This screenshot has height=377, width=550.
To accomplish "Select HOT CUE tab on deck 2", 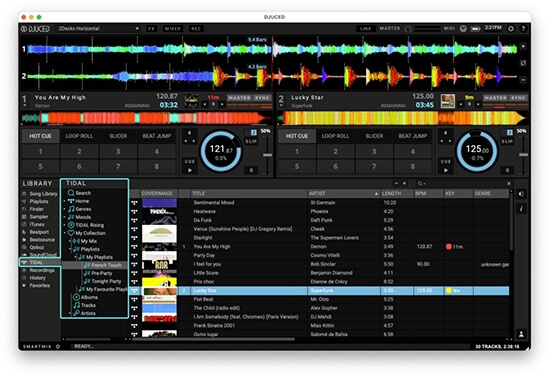I will 297,136.
